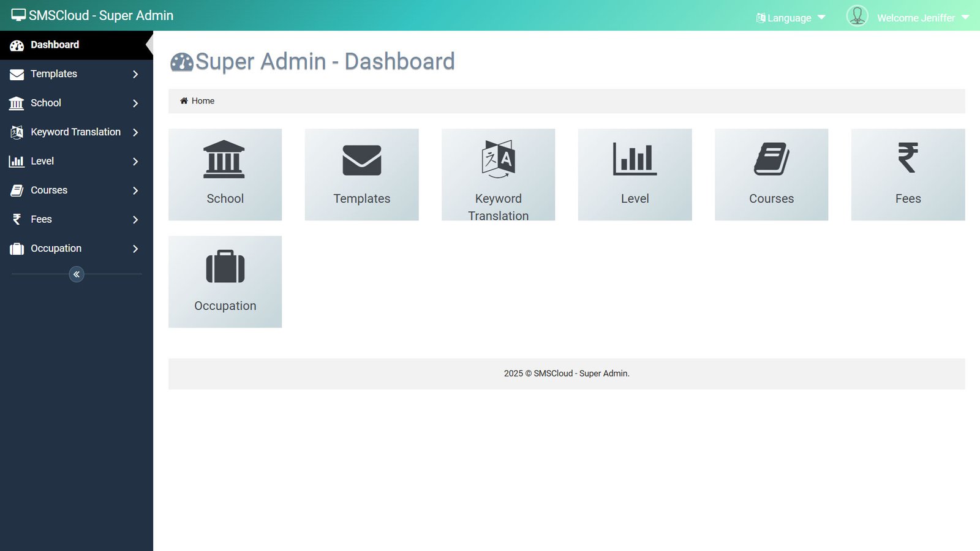This screenshot has width=980, height=551.
Task: Click the sidebar Fees rupee icon
Action: click(x=17, y=219)
